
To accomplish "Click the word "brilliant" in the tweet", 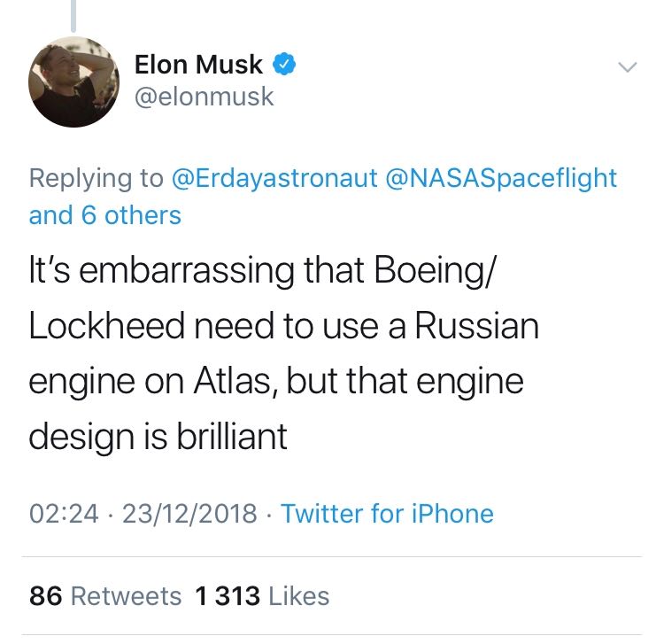I will [x=232, y=437].
